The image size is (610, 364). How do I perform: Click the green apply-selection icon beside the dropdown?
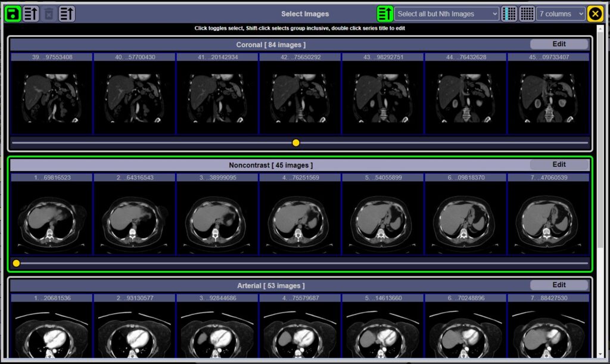385,14
